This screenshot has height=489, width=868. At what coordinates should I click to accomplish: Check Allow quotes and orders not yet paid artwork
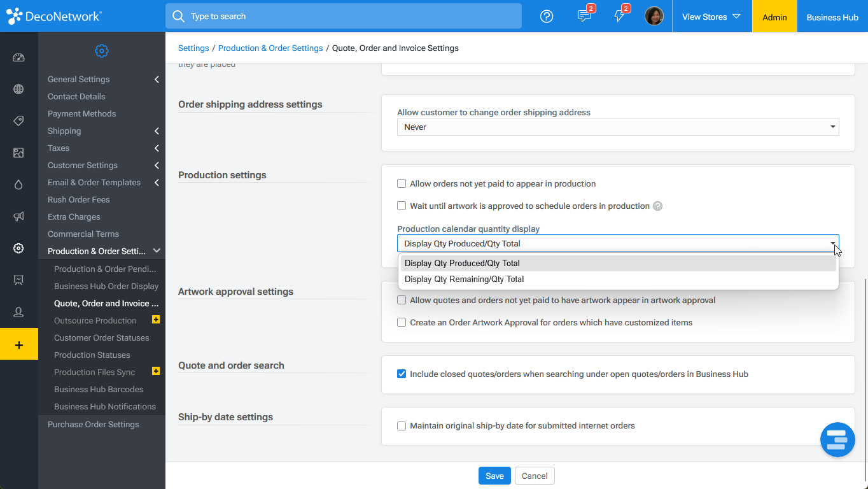pos(402,300)
